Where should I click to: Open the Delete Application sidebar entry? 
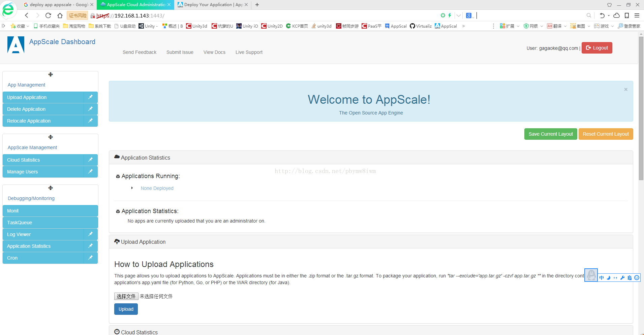(43, 109)
